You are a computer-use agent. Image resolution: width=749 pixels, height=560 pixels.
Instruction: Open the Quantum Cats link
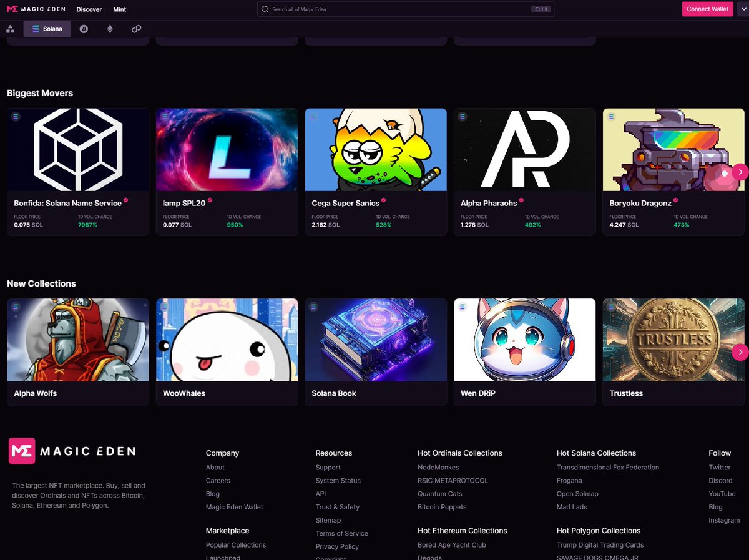click(x=440, y=494)
